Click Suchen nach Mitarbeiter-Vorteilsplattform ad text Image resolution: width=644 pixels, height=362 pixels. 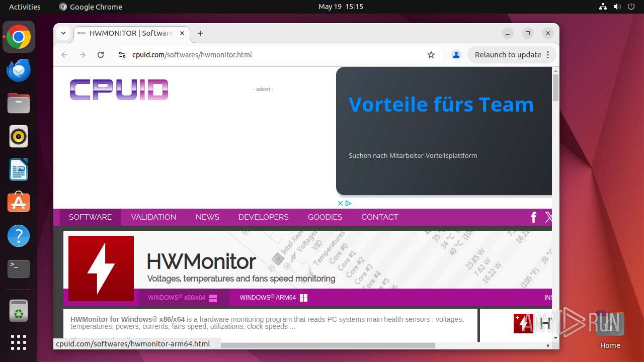pos(413,155)
